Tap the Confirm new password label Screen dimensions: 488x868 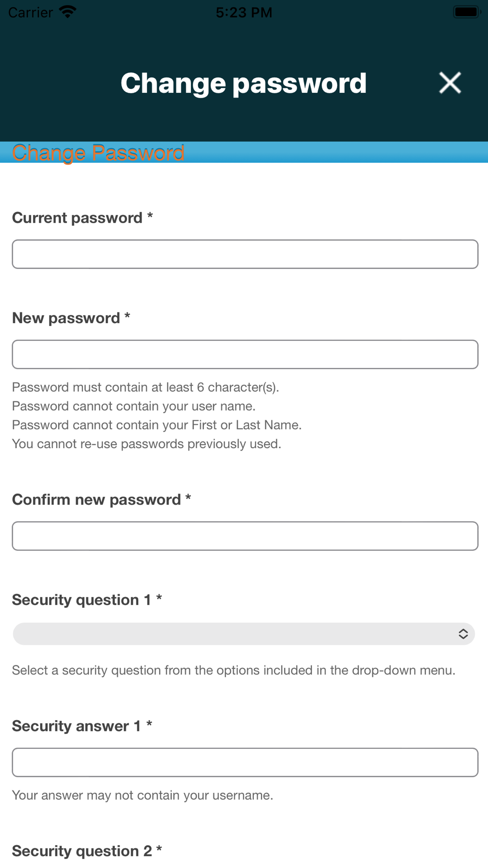coord(102,499)
